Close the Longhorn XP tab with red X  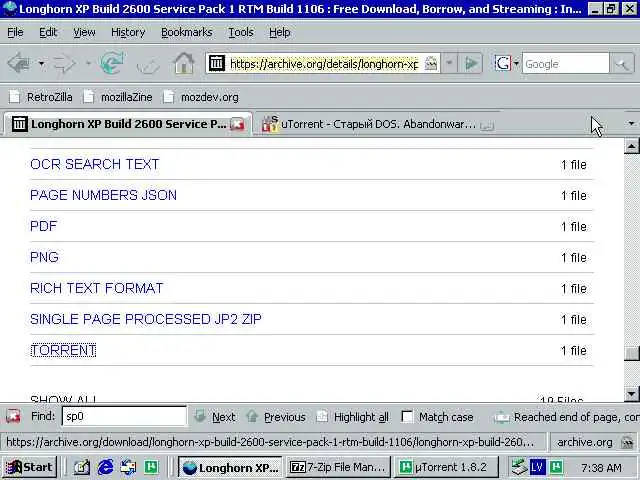(x=237, y=124)
